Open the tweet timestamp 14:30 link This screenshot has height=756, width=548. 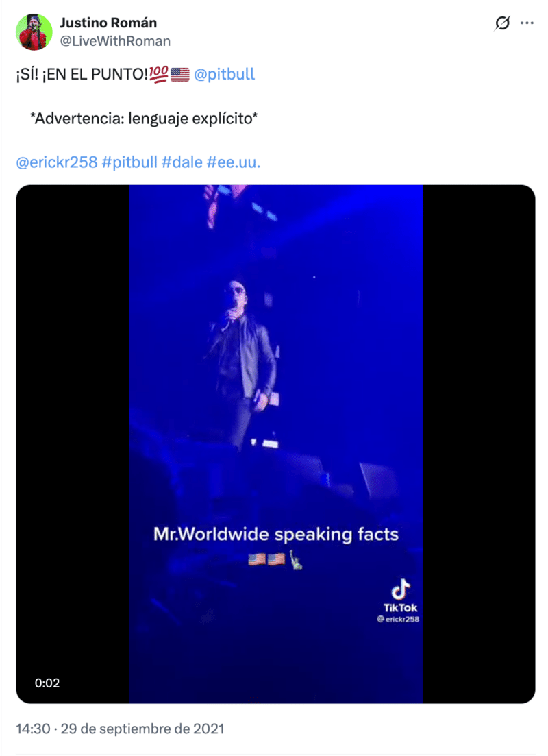click(120, 729)
